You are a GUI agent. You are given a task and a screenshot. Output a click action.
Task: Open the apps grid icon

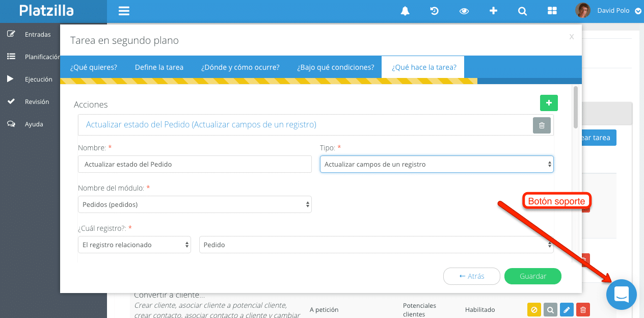(x=552, y=11)
